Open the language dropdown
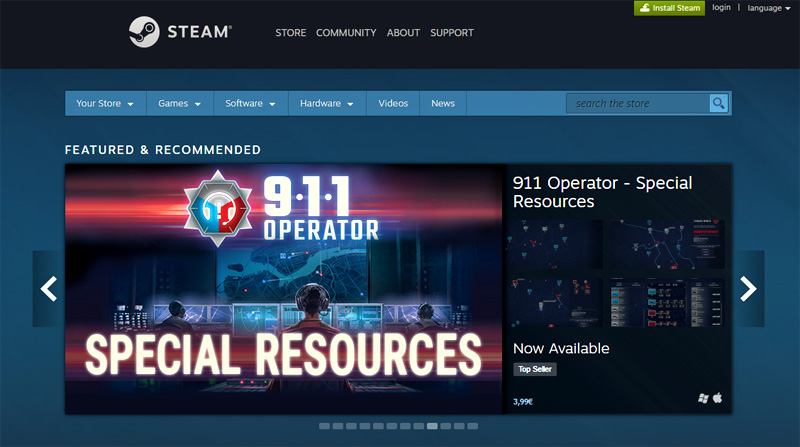800x447 pixels. [x=768, y=8]
